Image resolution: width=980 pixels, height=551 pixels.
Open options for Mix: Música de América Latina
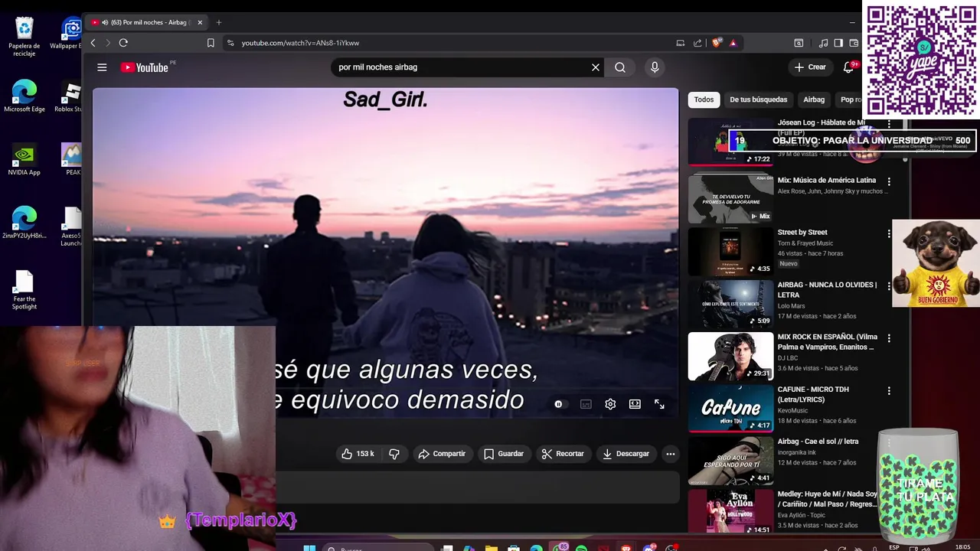(x=889, y=181)
